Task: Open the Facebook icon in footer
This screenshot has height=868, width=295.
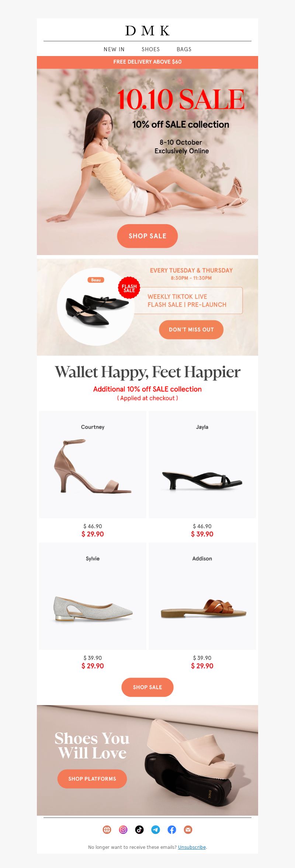Action: [x=172, y=829]
